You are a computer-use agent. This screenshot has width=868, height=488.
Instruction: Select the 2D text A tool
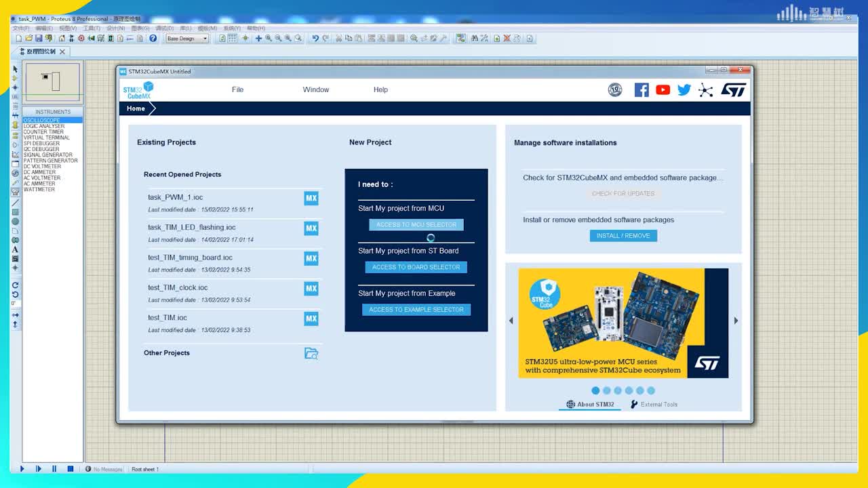point(15,249)
